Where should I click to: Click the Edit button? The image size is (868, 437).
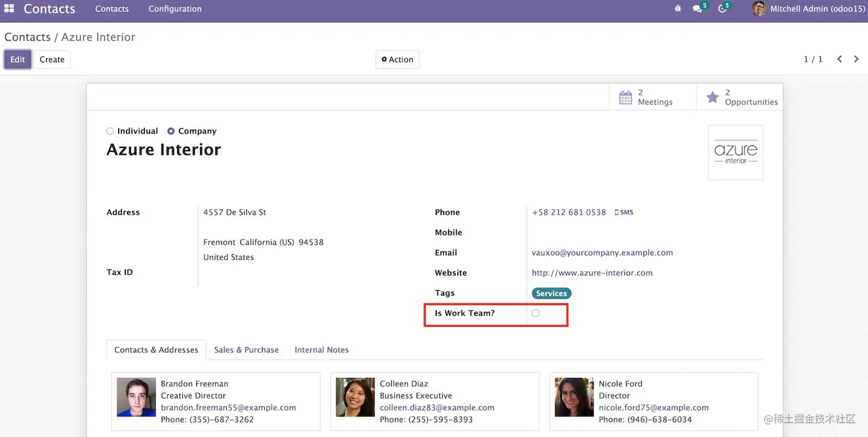click(18, 60)
